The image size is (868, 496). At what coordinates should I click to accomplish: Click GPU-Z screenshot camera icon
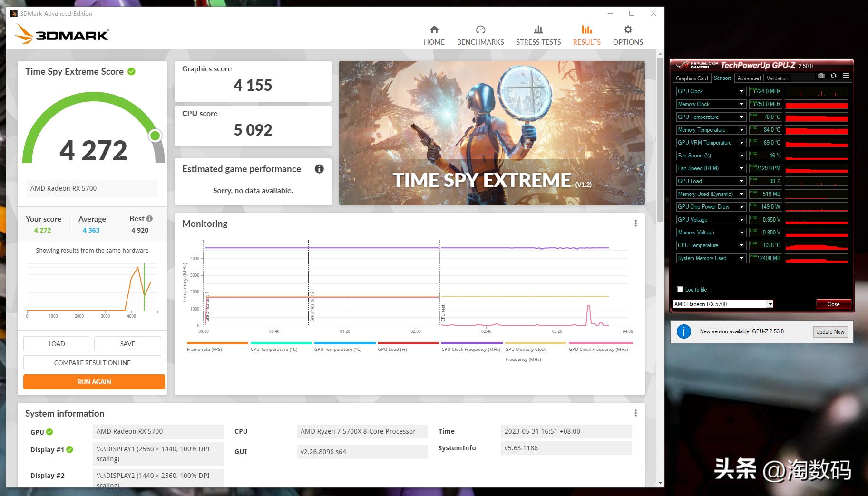[x=821, y=76]
